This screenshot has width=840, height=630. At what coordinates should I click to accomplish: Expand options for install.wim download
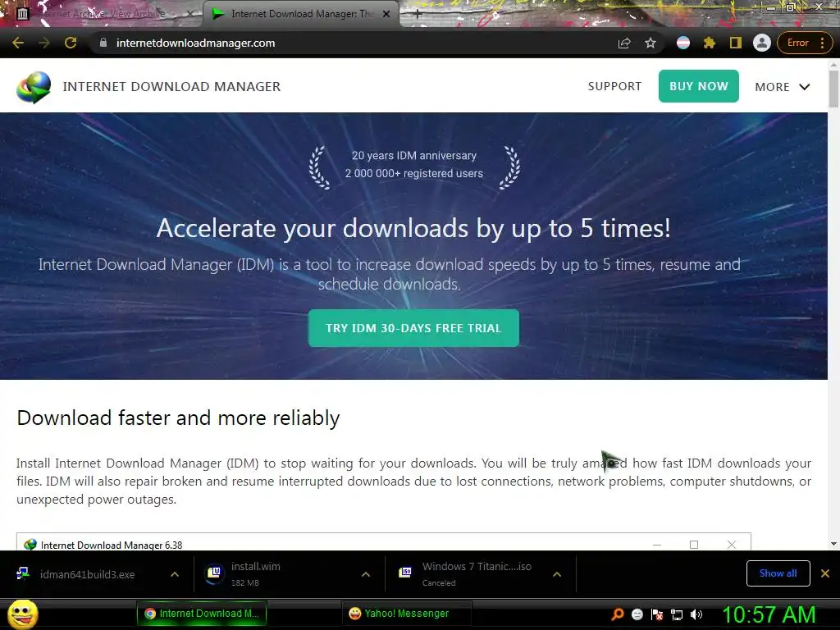tap(366, 574)
